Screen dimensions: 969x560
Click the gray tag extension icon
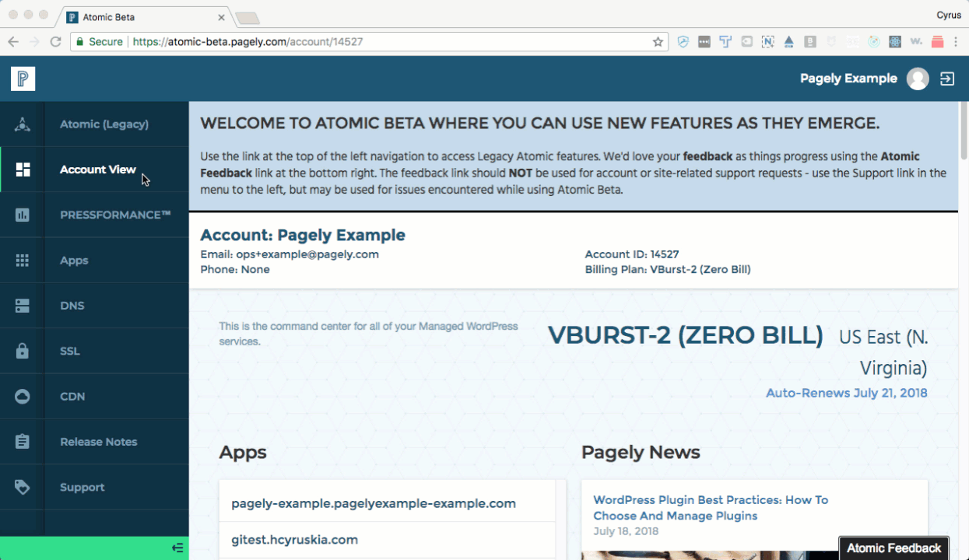[x=746, y=42]
